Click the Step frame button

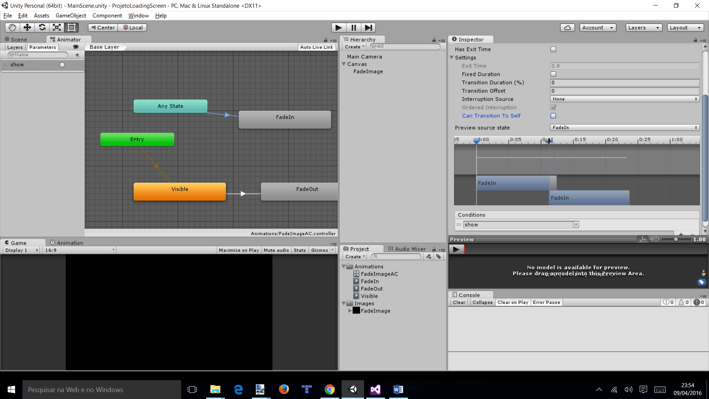(369, 28)
